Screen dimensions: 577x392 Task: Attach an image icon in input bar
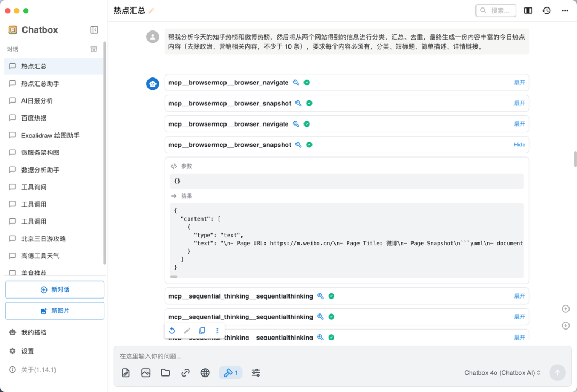146,373
